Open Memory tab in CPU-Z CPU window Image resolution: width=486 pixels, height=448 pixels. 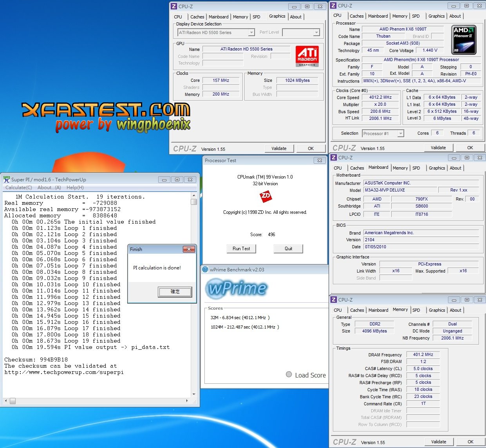point(400,16)
